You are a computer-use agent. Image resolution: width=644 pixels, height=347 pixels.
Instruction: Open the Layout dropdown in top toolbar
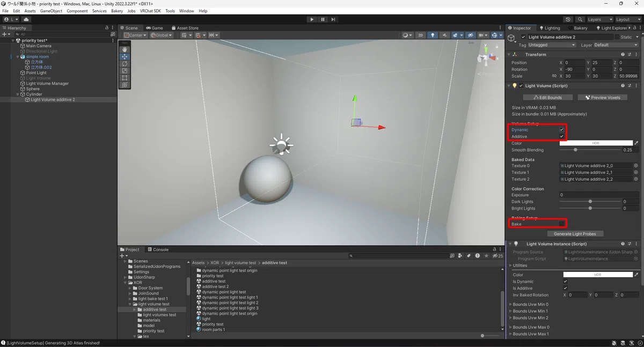[x=628, y=19]
